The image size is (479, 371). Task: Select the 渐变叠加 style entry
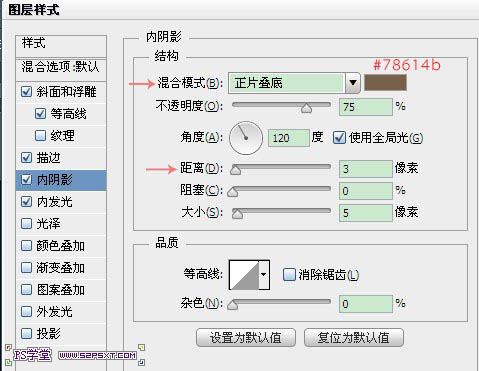pyautogui.click(x=60, y=267)
